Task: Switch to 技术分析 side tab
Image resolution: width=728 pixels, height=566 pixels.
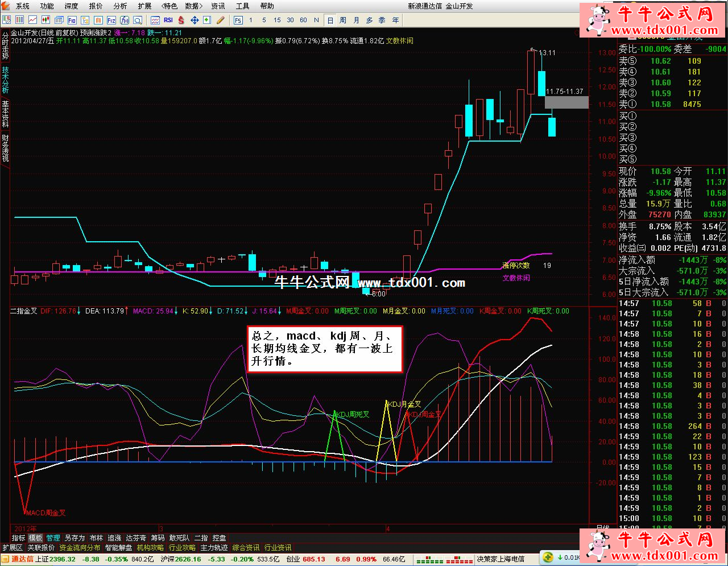Action: pyautogui.click(x=5, y=80)
